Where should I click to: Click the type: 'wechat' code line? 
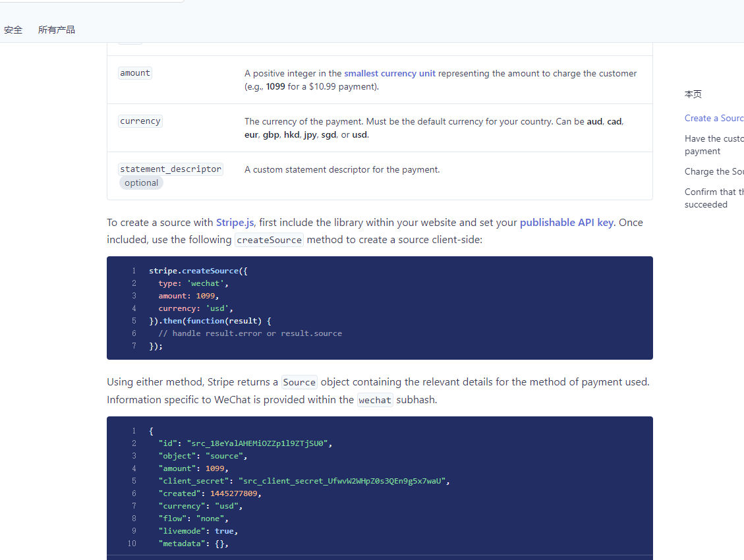pos(194,283)
